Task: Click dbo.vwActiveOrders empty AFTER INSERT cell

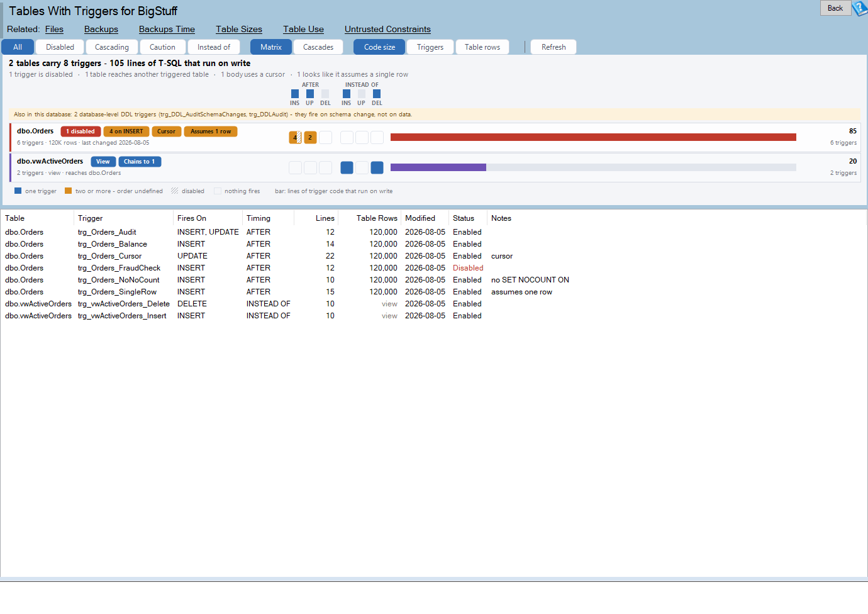Action: click(x=295, y=167)
